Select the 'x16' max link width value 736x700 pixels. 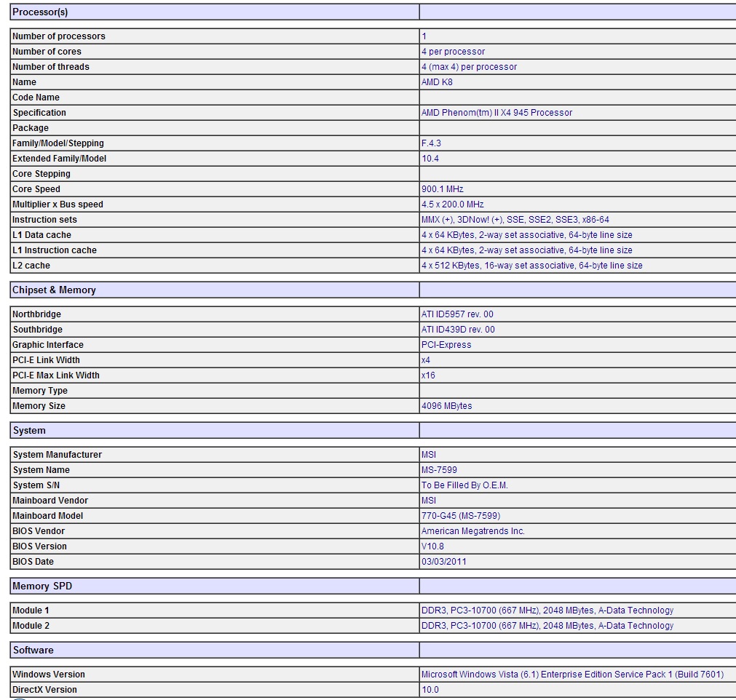coord(428,375)
